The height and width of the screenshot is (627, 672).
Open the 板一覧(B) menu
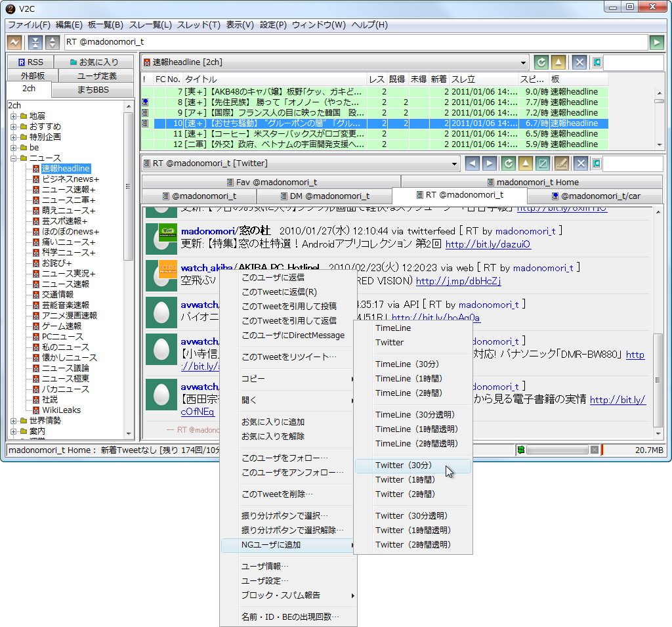(x=106, y=25)
